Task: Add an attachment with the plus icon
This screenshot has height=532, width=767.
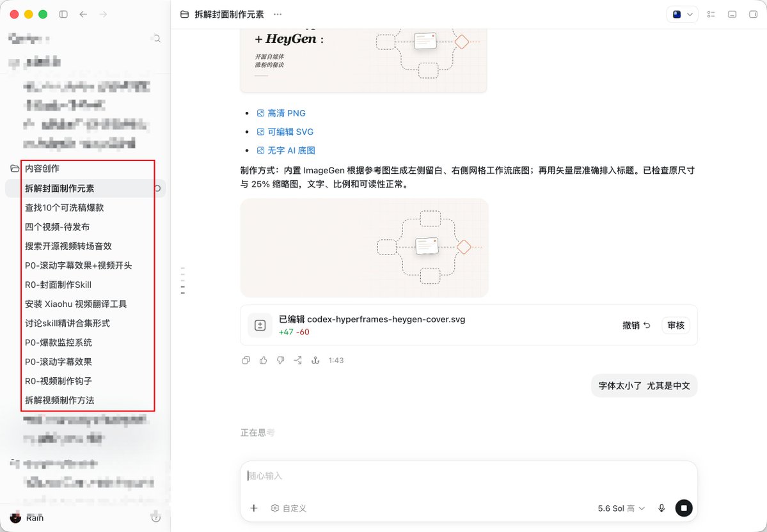Action: pyautogui.click(x=254, y=508)
